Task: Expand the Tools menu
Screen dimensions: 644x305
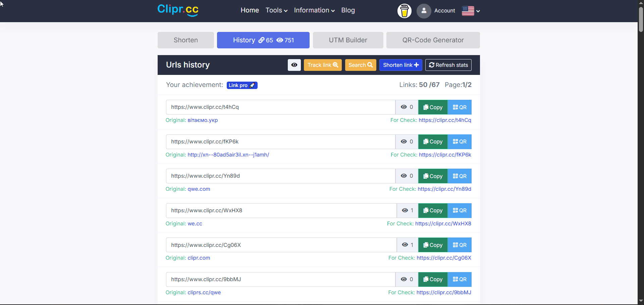Action: pos(276,10)
